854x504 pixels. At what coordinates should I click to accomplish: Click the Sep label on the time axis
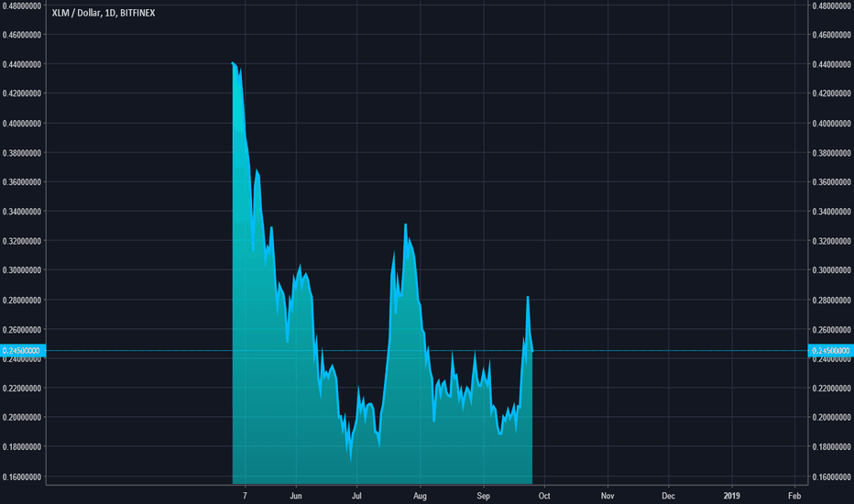(x=483, y=496)
